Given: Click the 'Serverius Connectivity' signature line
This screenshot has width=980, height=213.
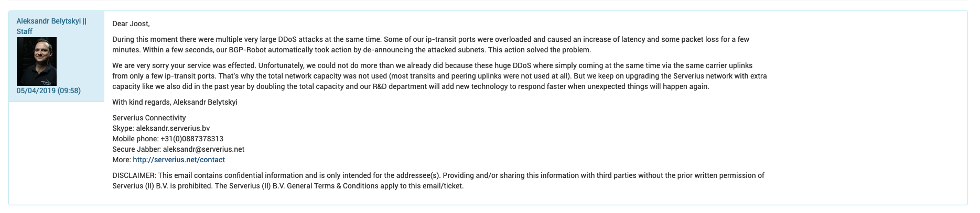Looking at the screenshot, I should pos(149,118).
